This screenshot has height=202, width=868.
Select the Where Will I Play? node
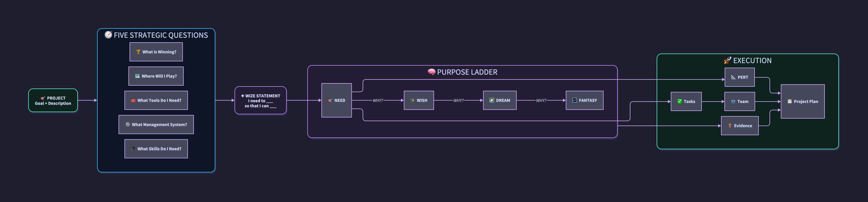point(156,76)
